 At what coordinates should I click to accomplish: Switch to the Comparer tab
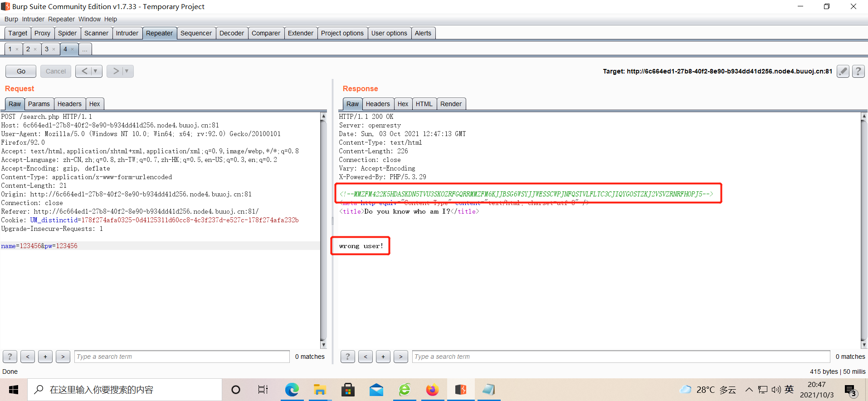(266, 33)
